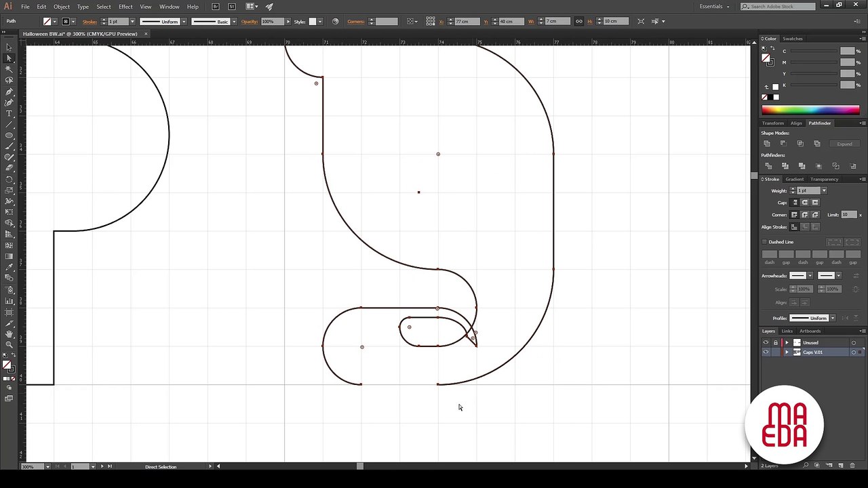Click the Expand button in Pathfinder
This screenshot has height=488, width=868.
(844, 144)
